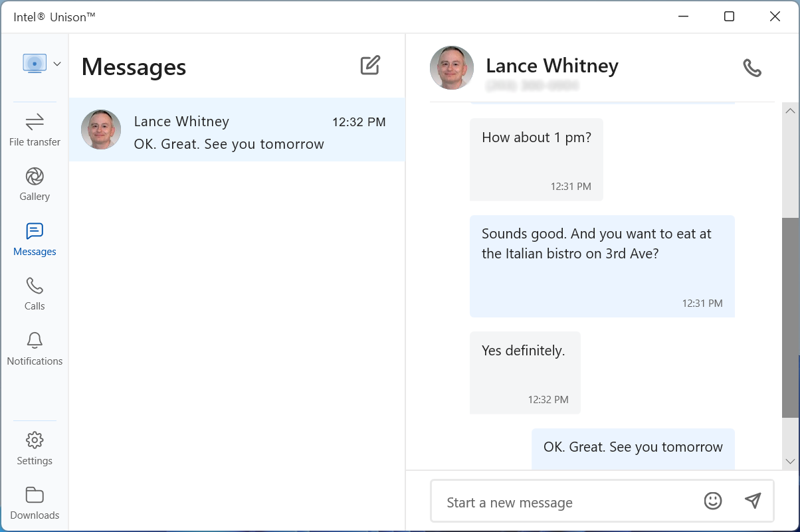Select the Messages tab in the sidebar
This screenshot has width=800, height=532.
[35, 239]
